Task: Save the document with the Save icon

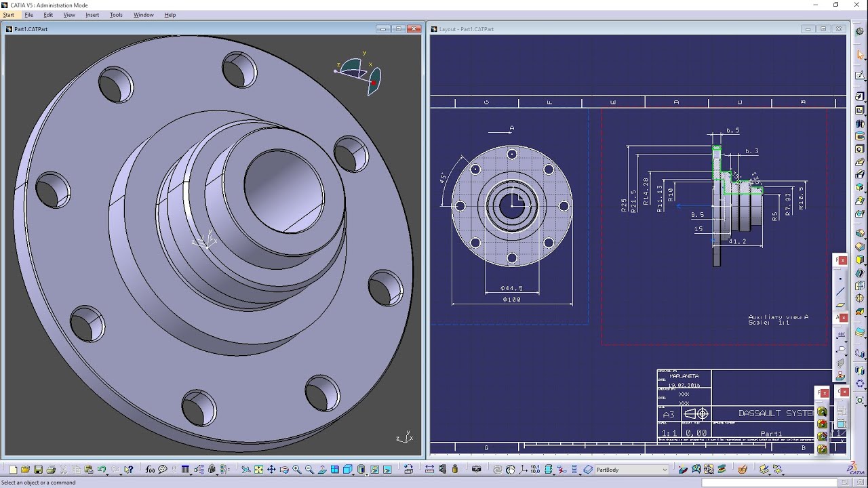Action: coord(38,469)
